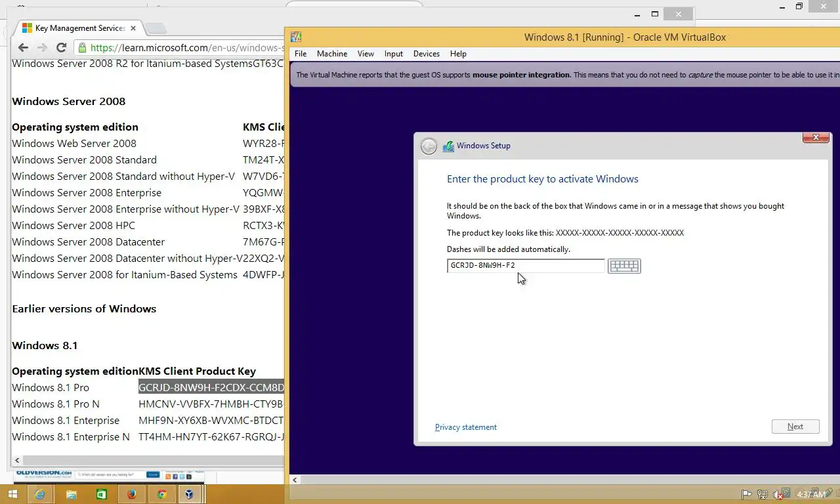Click the muted volume tray icon
840x504 pixels.
(779, 494)
